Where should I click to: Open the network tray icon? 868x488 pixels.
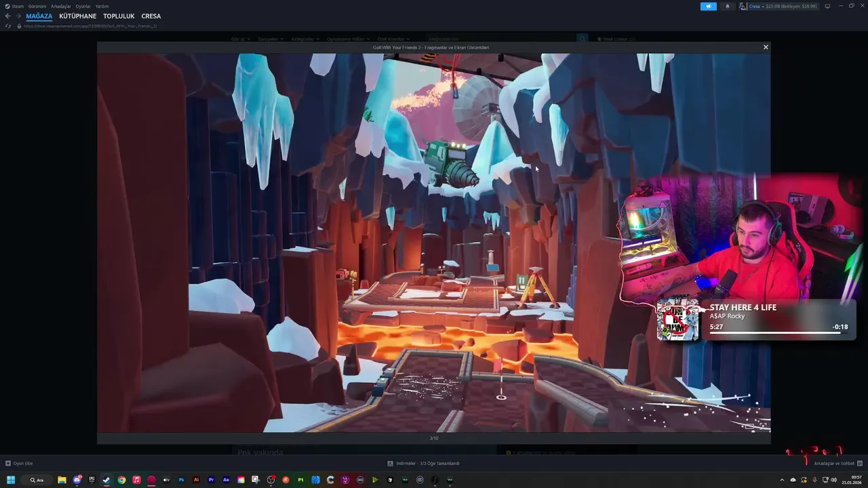click(x=825, y=480)
